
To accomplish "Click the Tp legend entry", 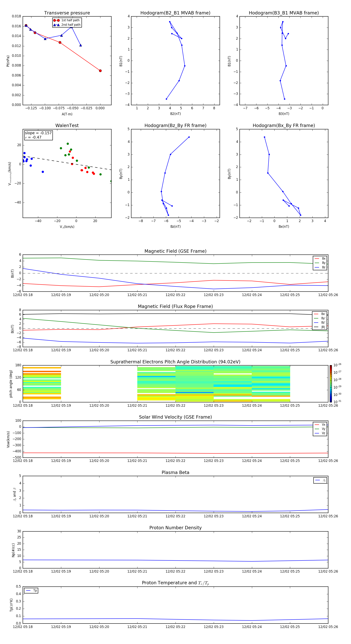I will tap(31, 591).
